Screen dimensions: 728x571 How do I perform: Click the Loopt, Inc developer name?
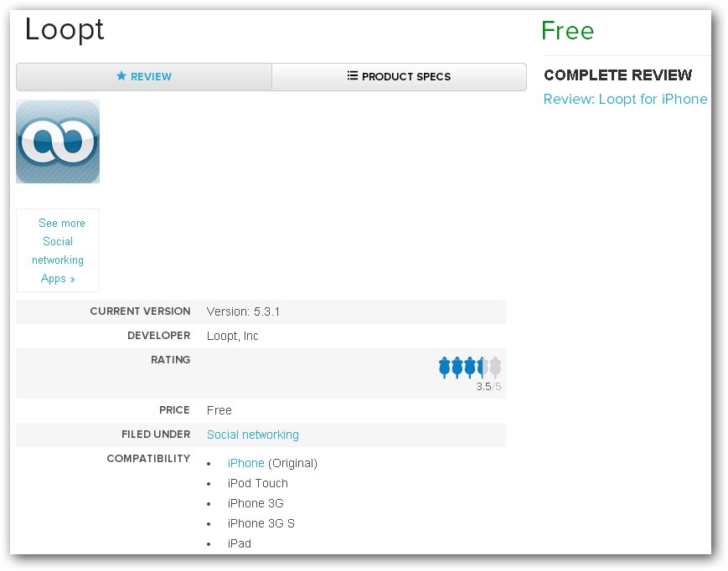(233, 336)
